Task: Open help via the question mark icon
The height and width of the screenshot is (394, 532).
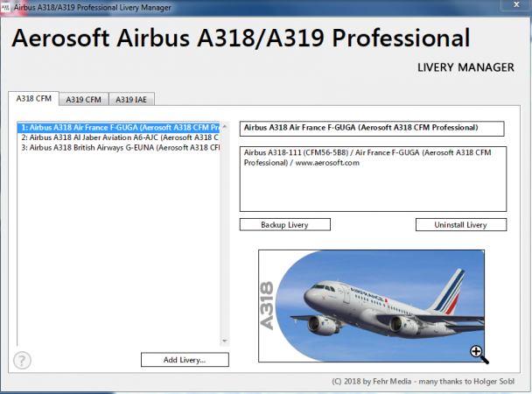Action: tap(22, 360)
